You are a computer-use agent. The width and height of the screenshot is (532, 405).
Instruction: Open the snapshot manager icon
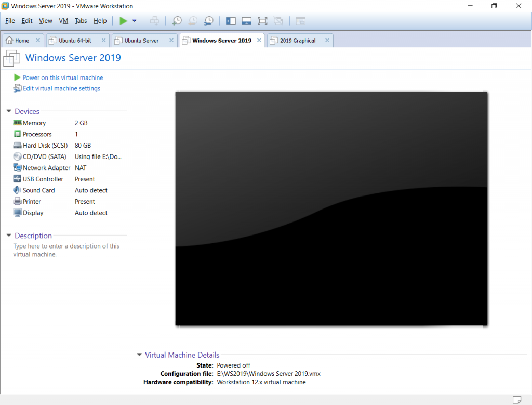(x=209, y=21)
